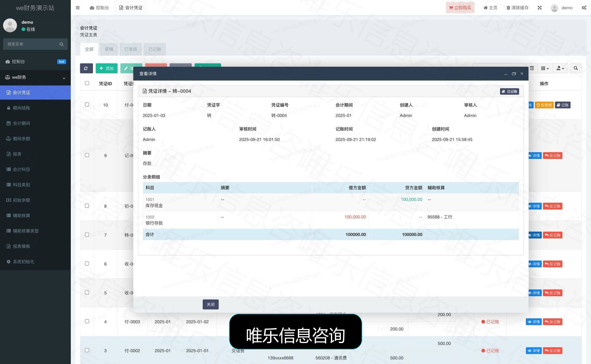The width and height of the screenshot is (591, 364).
Task: Switch table to card view icon
Action: (532, 68)
